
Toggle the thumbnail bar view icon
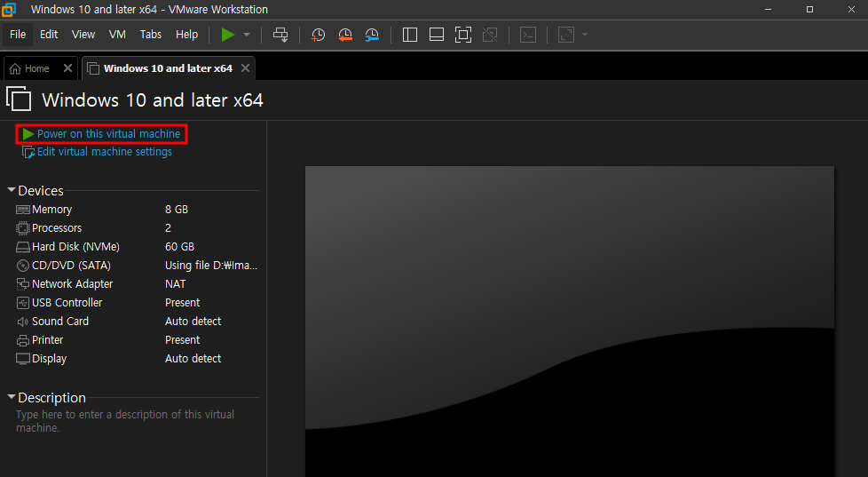[436, 35]
